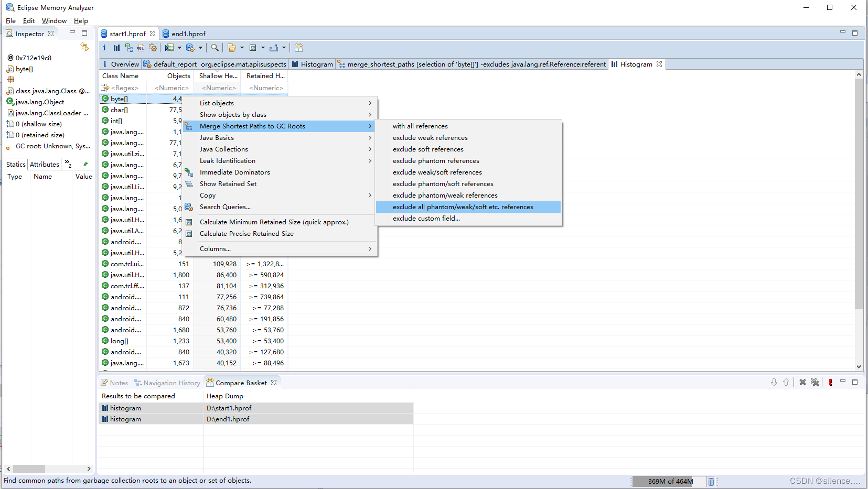Select the Statics tab in Inspector

pyautogui.click(x=16, y=164)
